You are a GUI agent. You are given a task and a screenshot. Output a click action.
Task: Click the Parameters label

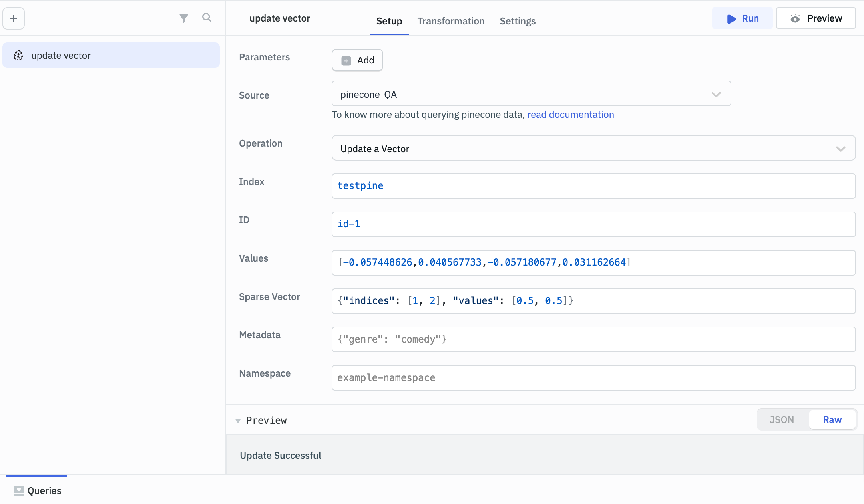(264, 57)
